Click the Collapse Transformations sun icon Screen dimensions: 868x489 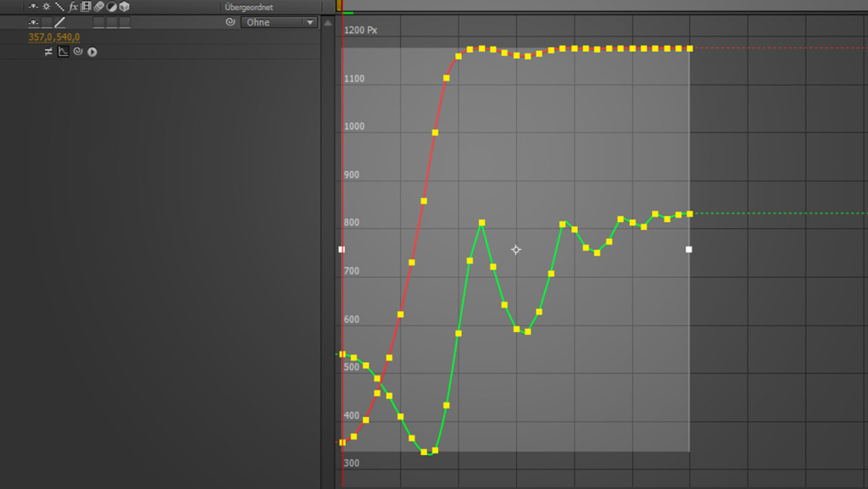point(47,7)
